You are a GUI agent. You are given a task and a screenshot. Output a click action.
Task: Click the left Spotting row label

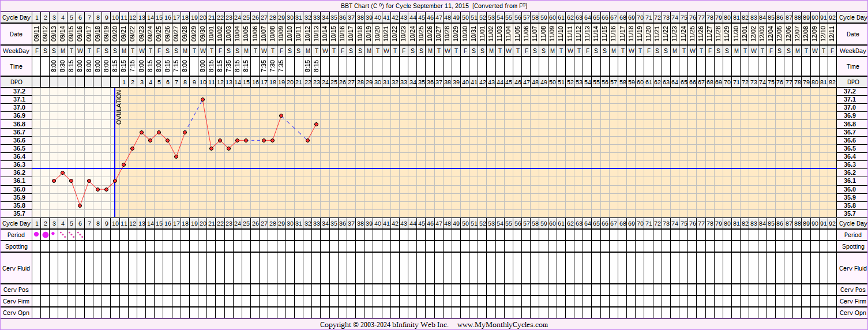(x=16, y=246)
